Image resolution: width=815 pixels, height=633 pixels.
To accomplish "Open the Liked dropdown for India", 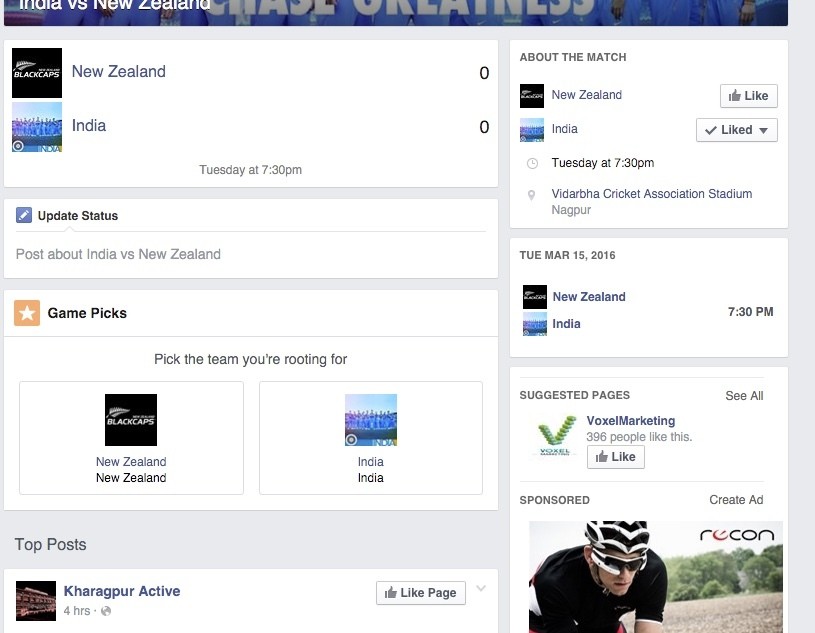I will pos(737,130).
